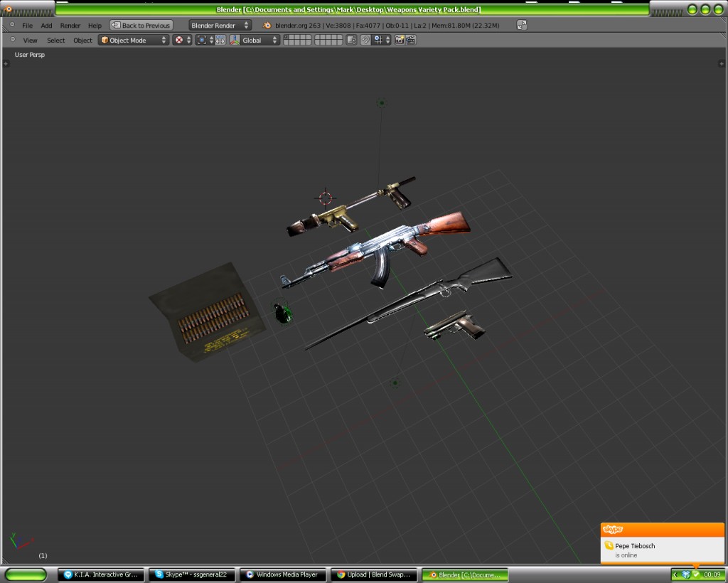Click the pivot point icon in the 3D view header
728x583 pixels.
(202, 40)
